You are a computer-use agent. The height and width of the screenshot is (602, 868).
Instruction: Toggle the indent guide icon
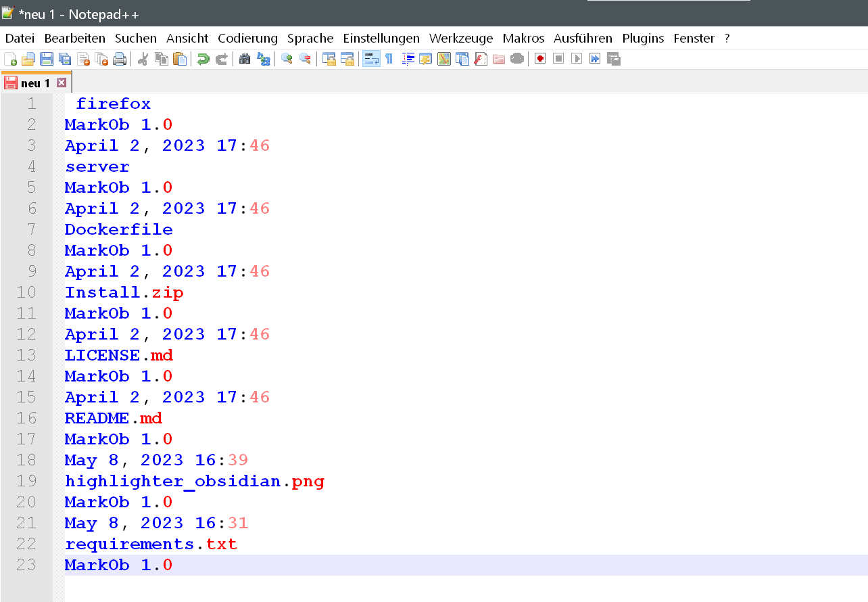[x=408, y=59]
